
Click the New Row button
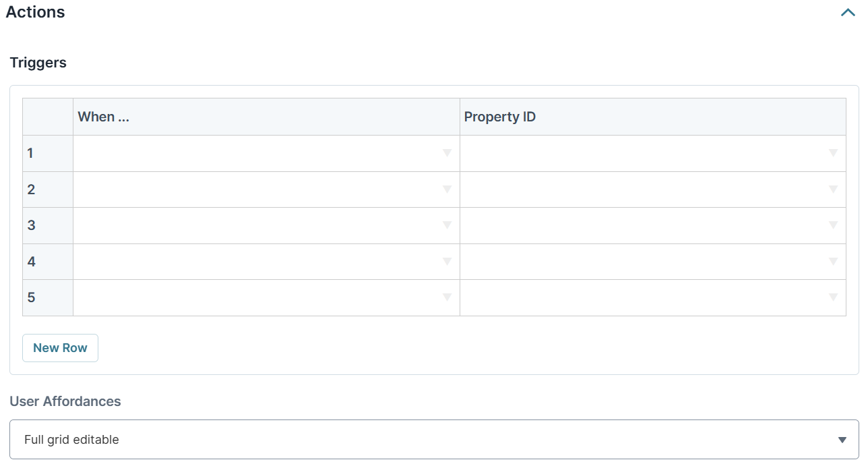(x=60, y=347)
